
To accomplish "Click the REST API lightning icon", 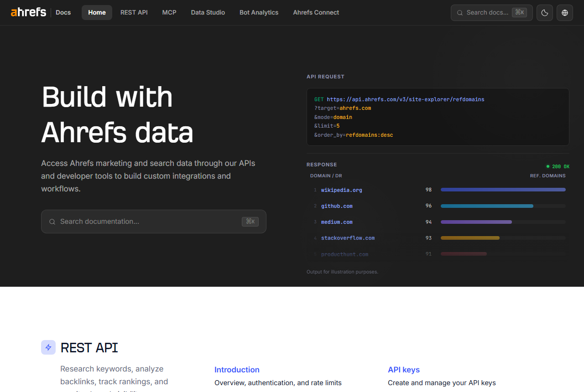I will coord(48,347).
